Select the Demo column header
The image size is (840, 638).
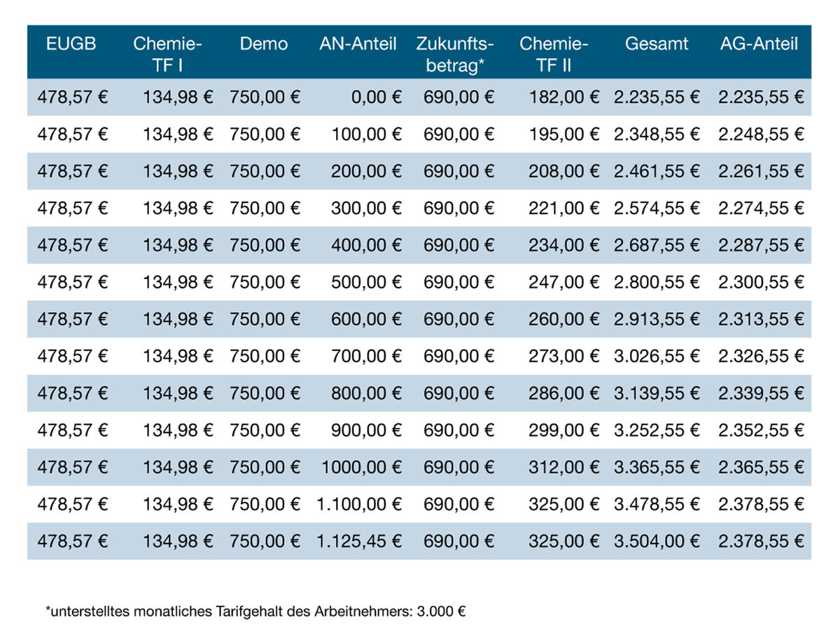click(x=263, y=44)
